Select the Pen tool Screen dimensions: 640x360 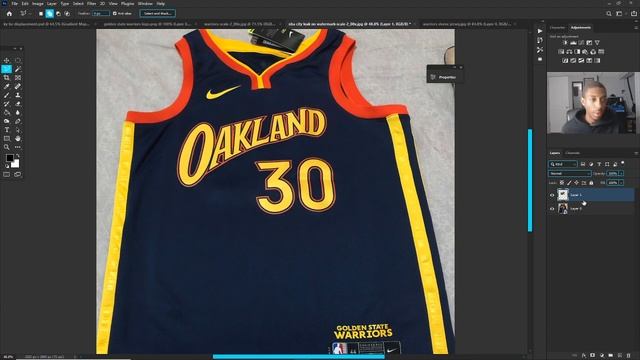point(18,121)
